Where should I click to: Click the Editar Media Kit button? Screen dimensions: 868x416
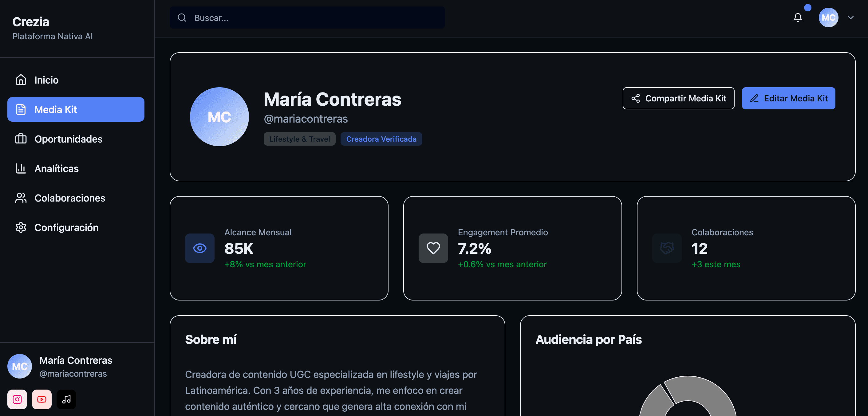[788, 98]
